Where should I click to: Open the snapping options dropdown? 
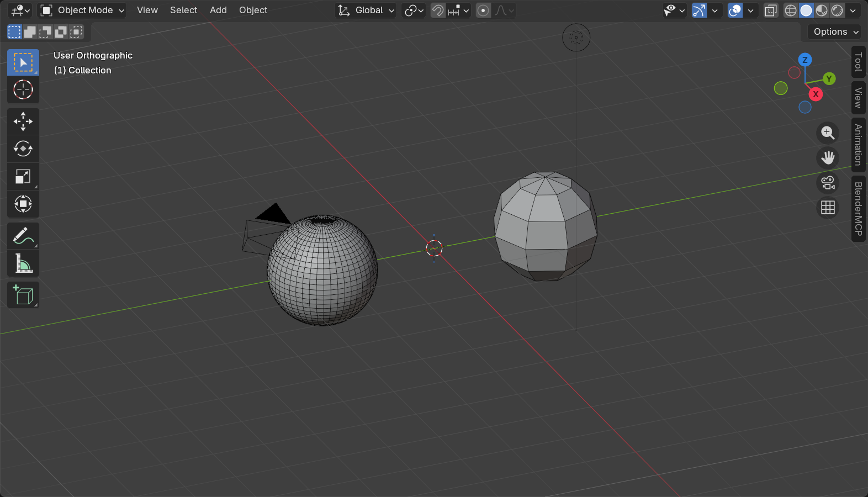[x=458, y=10]
